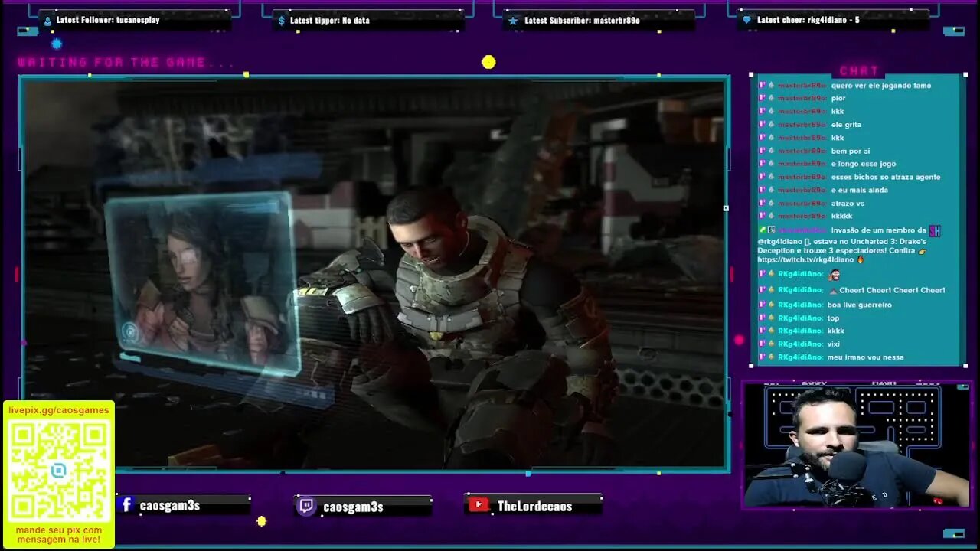The image size is (980, 551).
Task: Open the livepix.gg/caosgames link
Action: coord(59,410)
